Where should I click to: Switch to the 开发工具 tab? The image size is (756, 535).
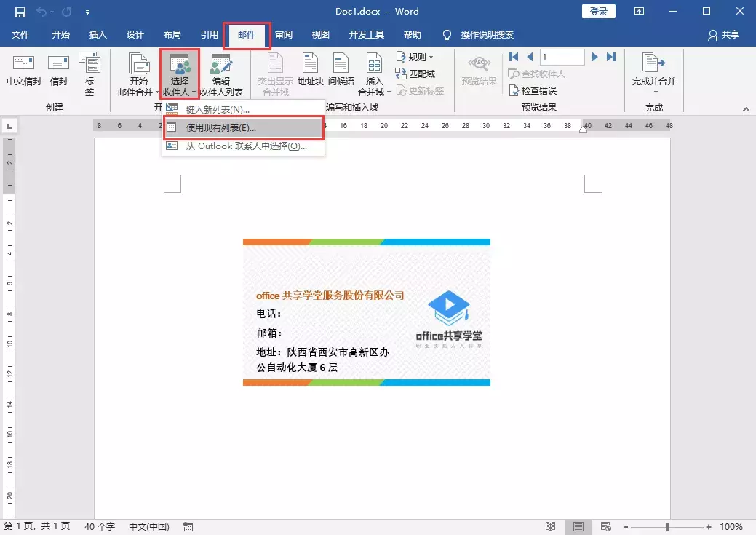pos(367,35)
